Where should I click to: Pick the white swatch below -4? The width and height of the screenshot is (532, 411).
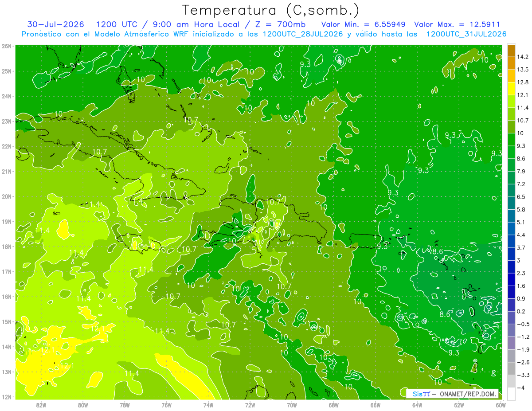coord(511,394)
